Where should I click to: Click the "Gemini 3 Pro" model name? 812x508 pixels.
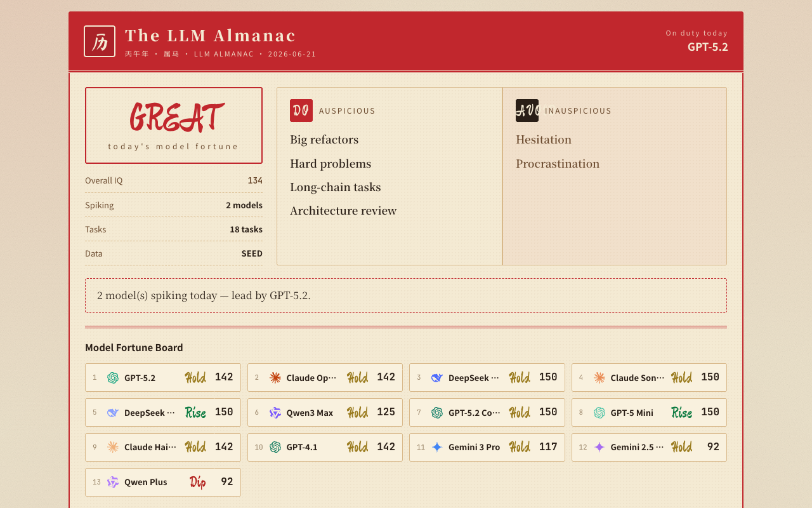pos(475,448)
